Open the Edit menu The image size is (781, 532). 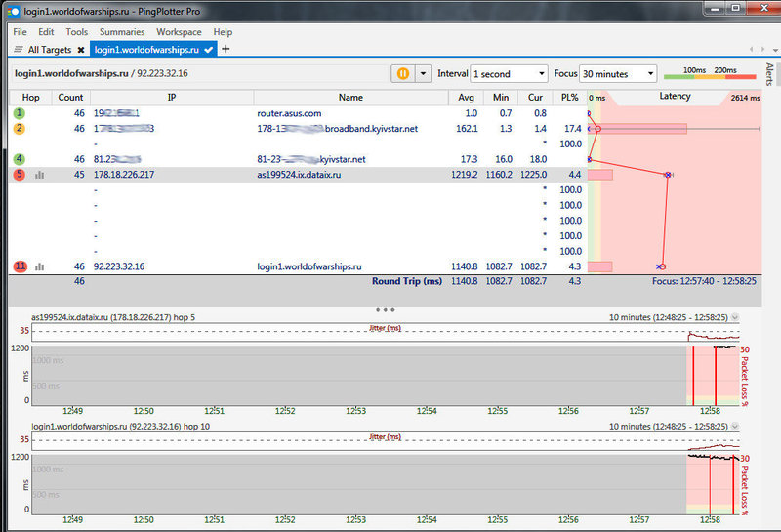46,32
